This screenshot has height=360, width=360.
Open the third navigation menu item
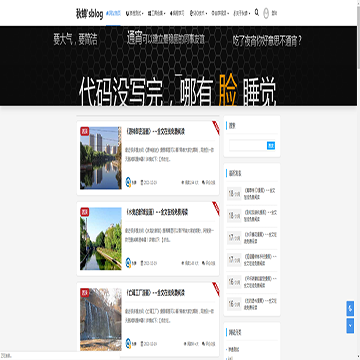tap(156, 13)
